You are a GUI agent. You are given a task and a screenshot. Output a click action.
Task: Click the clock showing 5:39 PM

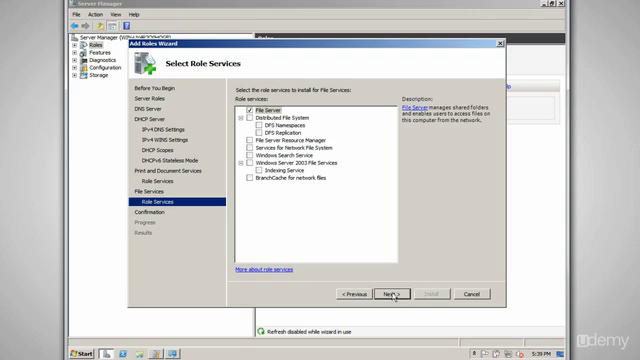541,354
